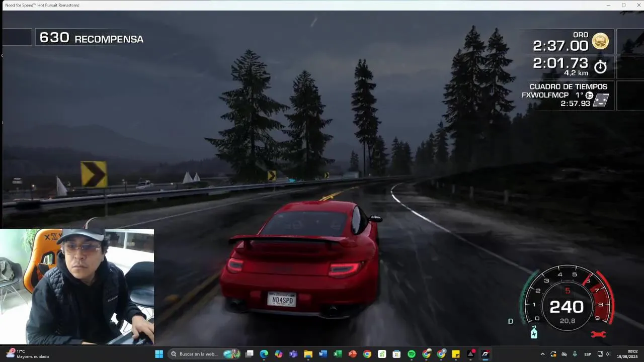Click the red wrench damage icon
Screen dimensions: 644x362
tap(598, 334)
